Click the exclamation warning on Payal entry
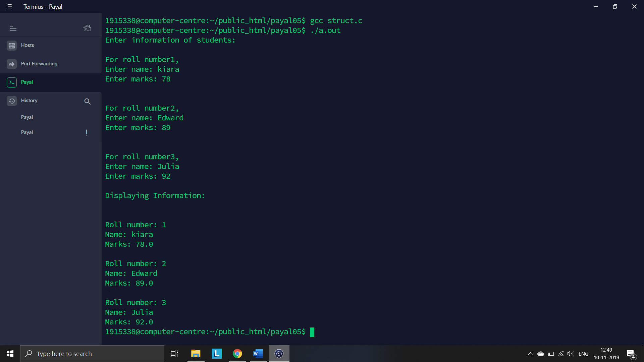Image resolution: width=644 pixels, height=362 pixels. click(87, 133)
